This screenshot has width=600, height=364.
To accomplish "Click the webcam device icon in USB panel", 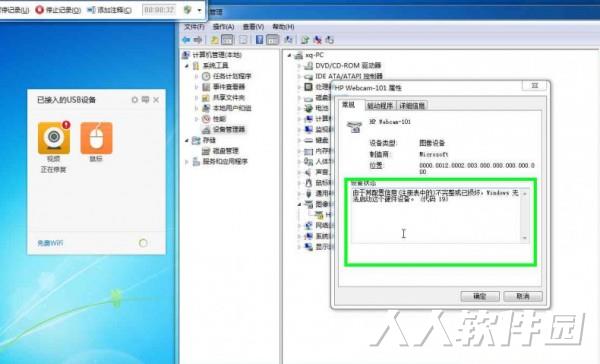I will (54, 138).
